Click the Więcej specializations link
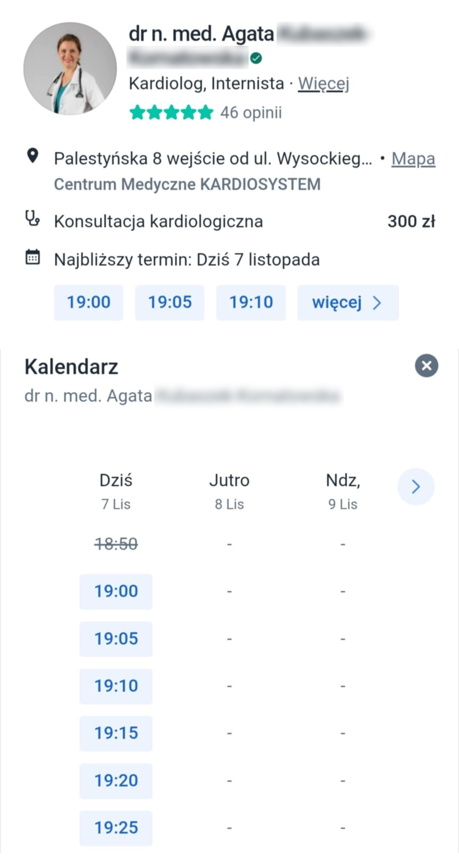Viewport: 459px width, 868px height. tap(323, 84)
